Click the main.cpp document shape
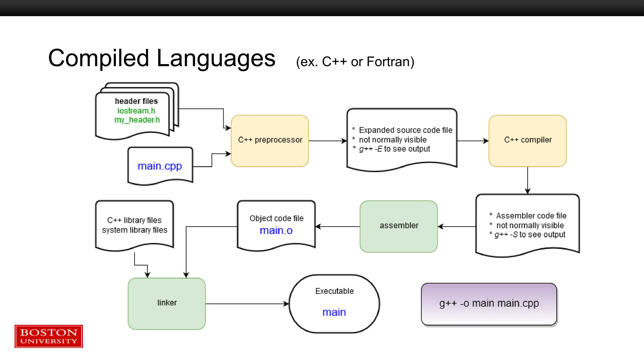 [x=160, y=166]
